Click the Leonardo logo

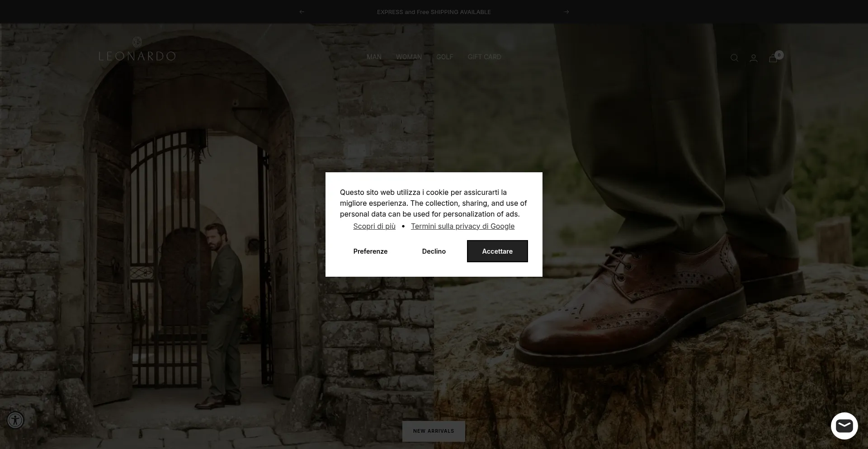[137, 49]
